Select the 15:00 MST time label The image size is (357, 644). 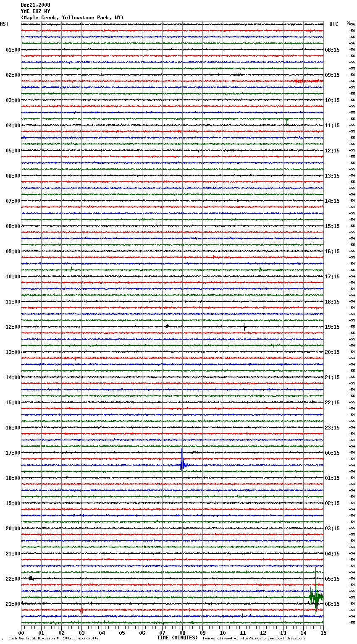[x=13, y=403]
